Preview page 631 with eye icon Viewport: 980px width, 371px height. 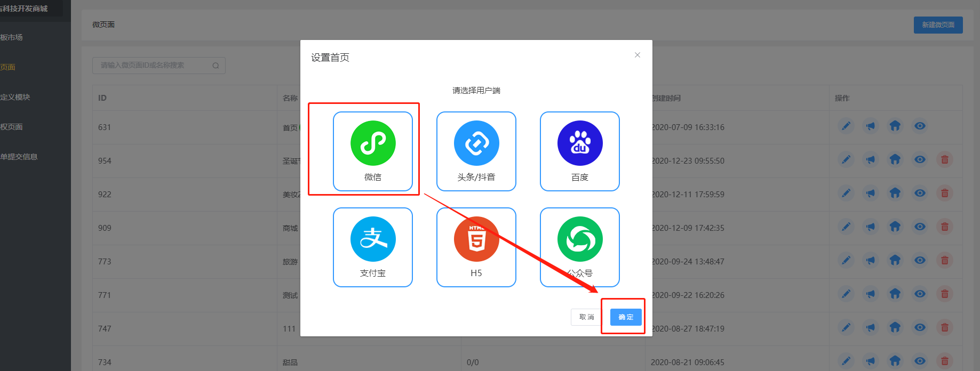(920, 126)
